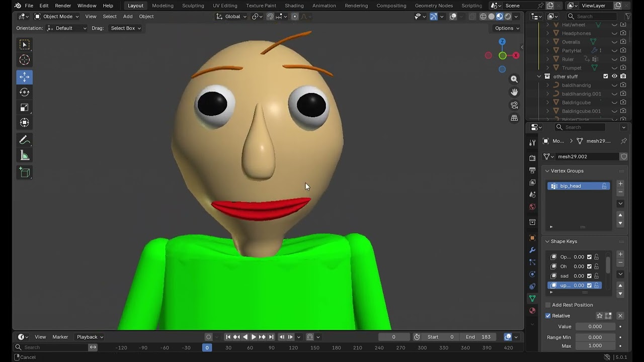The height and width of the screenshot is (362, 644).
Task: Play the animation forward
Action: point(254,337)
